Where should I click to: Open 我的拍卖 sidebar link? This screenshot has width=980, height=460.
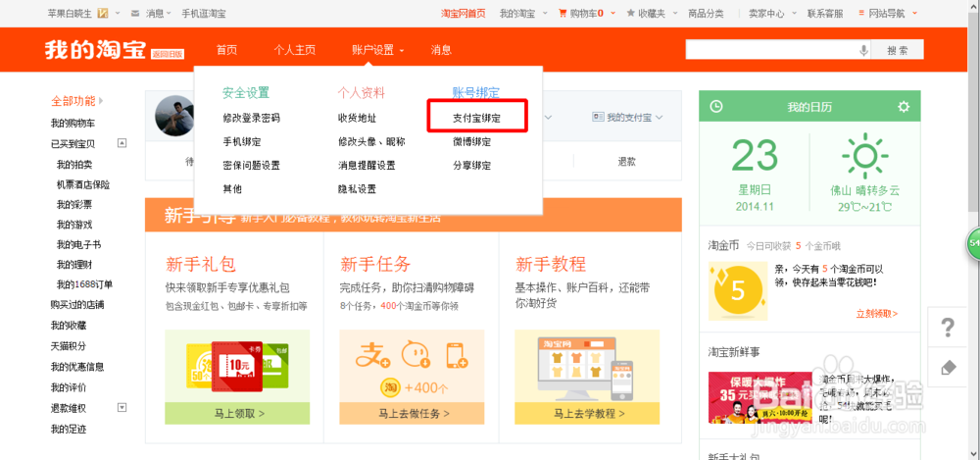tap(74, 164)
